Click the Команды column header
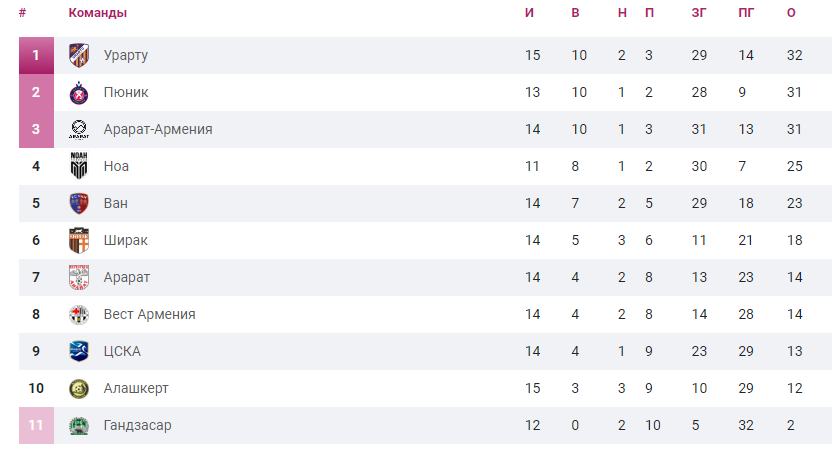 tap(97, 13)
